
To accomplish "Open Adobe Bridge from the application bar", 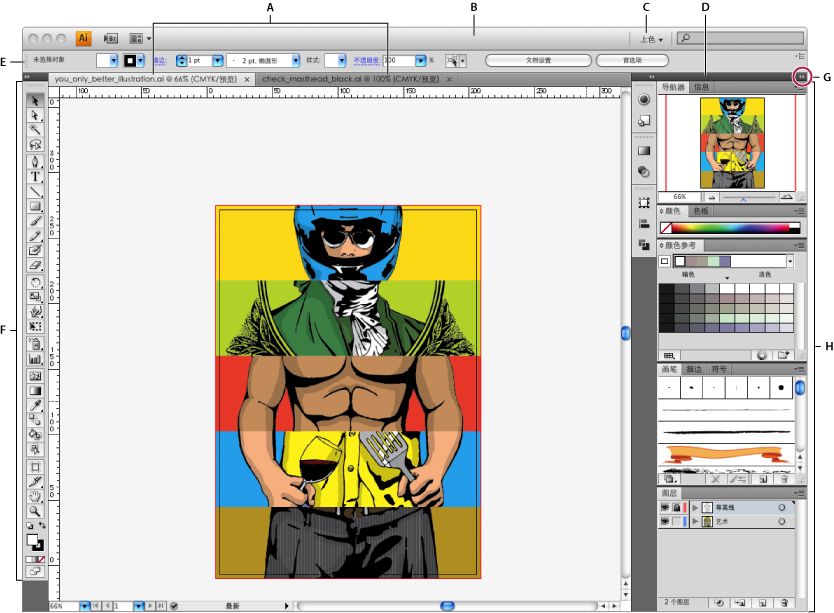I will pyautogui.click(x=110, y=38).
